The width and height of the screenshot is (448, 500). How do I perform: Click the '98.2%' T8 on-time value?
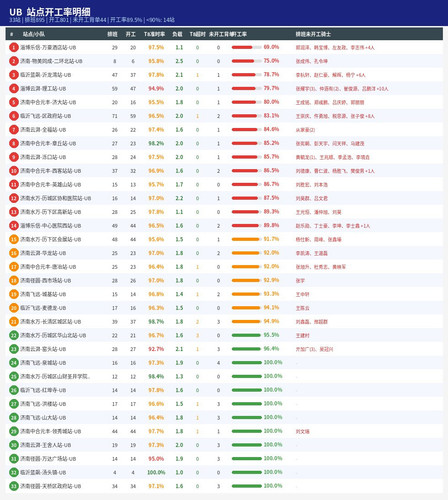pos(156,143)
